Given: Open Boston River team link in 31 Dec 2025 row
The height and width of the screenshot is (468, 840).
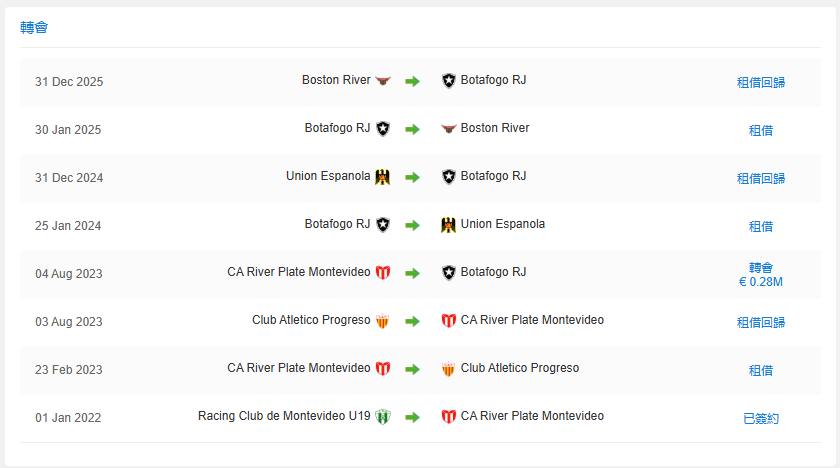Looking at the screenshot, I should 336,80.
